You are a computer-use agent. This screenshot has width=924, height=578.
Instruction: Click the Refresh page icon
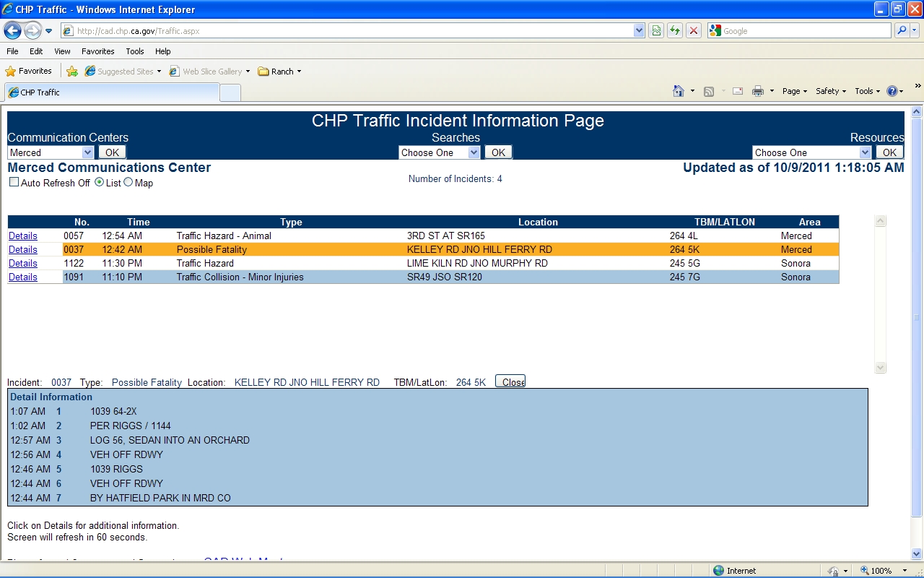point(675,31)
